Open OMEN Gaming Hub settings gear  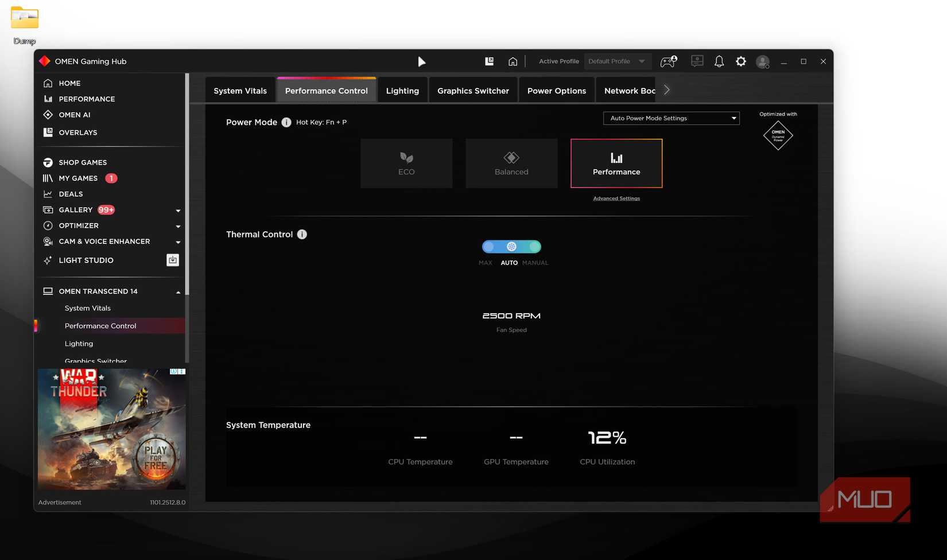point(740,61)
